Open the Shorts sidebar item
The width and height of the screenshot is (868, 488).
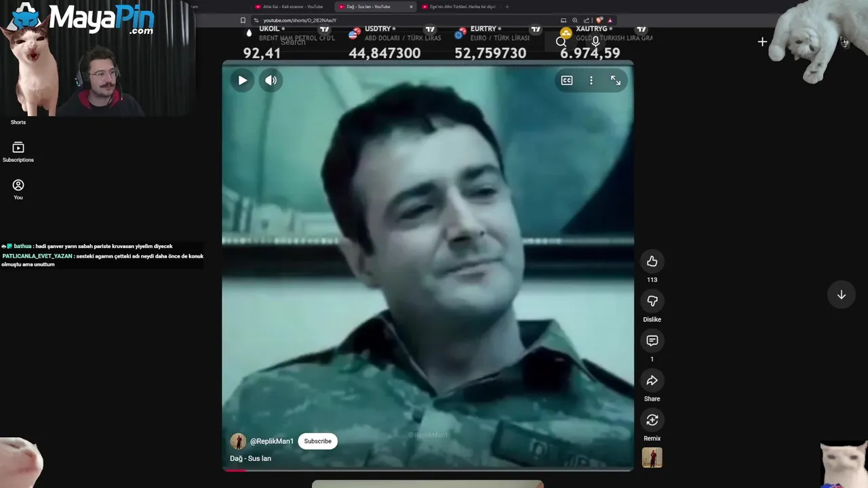(18, 122)
